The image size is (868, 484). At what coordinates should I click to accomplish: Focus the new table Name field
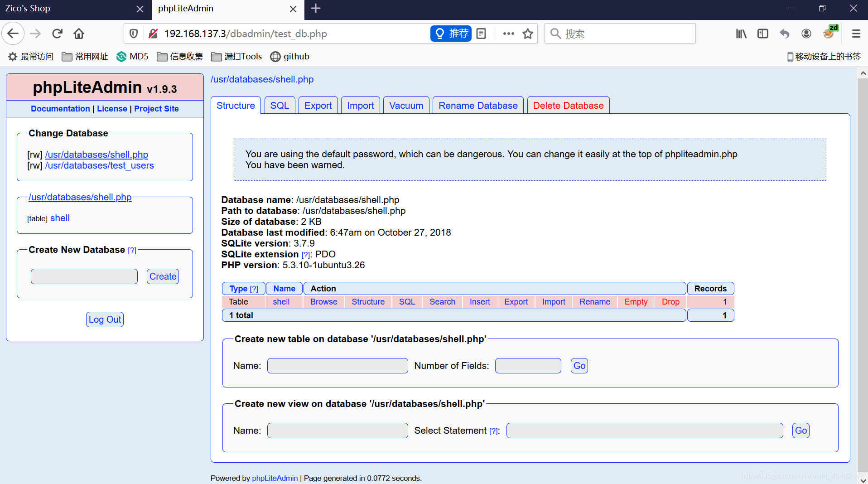point(338,366)
